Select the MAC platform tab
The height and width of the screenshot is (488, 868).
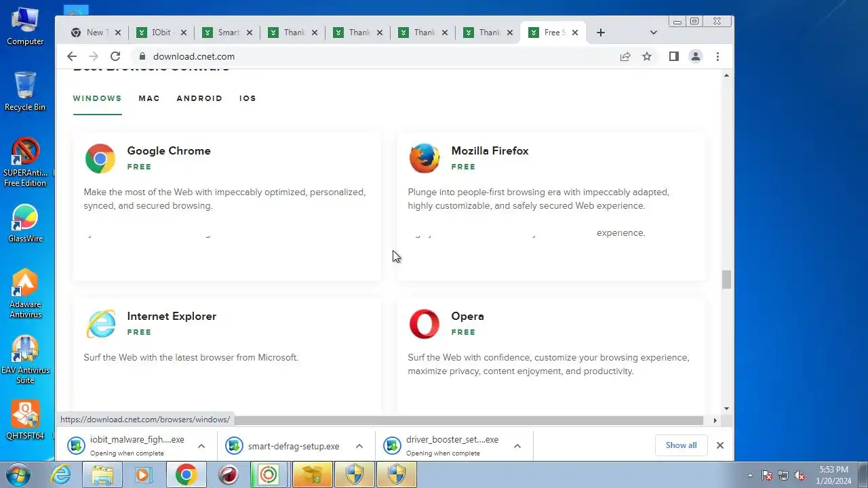click(149, 98)
